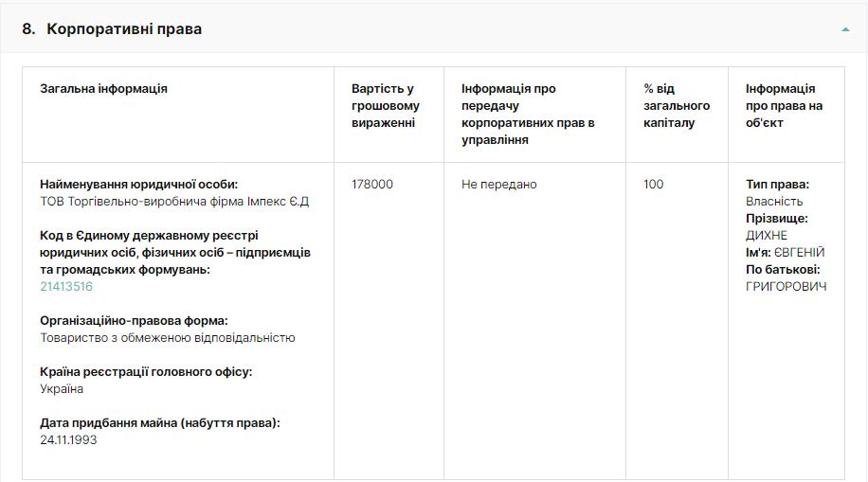This screenshot has height=482, width=868.
Task: Click the section title Корпоративні права
Action: coord(124,29)
